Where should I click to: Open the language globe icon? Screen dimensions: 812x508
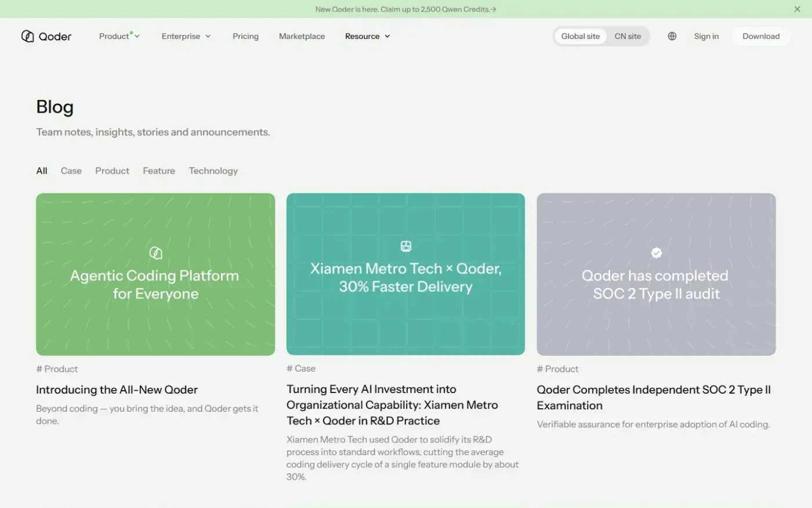pyautogui.click(x=672, y=36)
